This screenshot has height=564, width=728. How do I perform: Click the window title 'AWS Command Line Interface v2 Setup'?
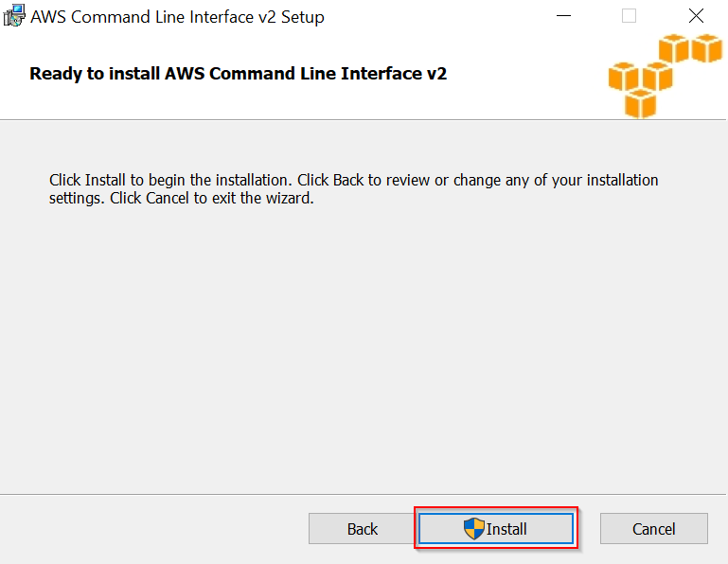point(178,17)
